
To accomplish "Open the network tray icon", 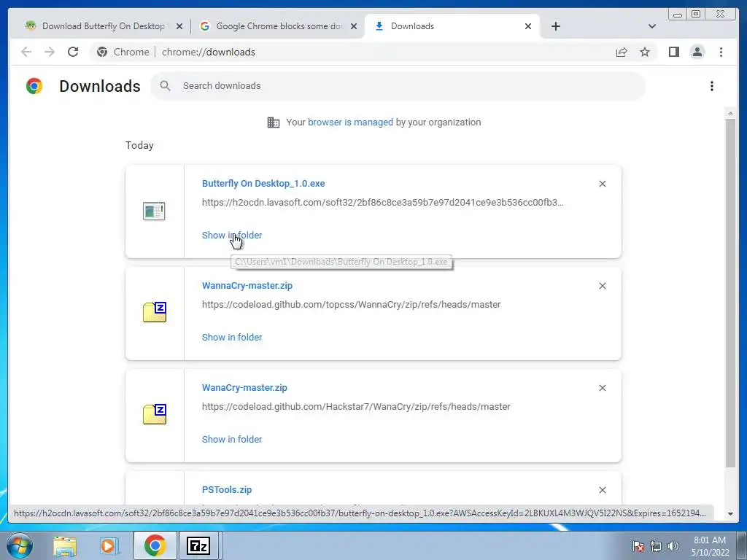I will click(x=656, y=546).
